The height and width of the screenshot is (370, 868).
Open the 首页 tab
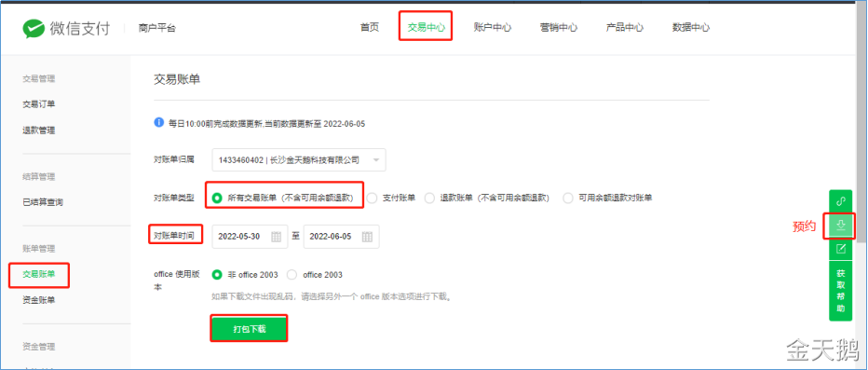pyautogui.click(x=370, y=27)
